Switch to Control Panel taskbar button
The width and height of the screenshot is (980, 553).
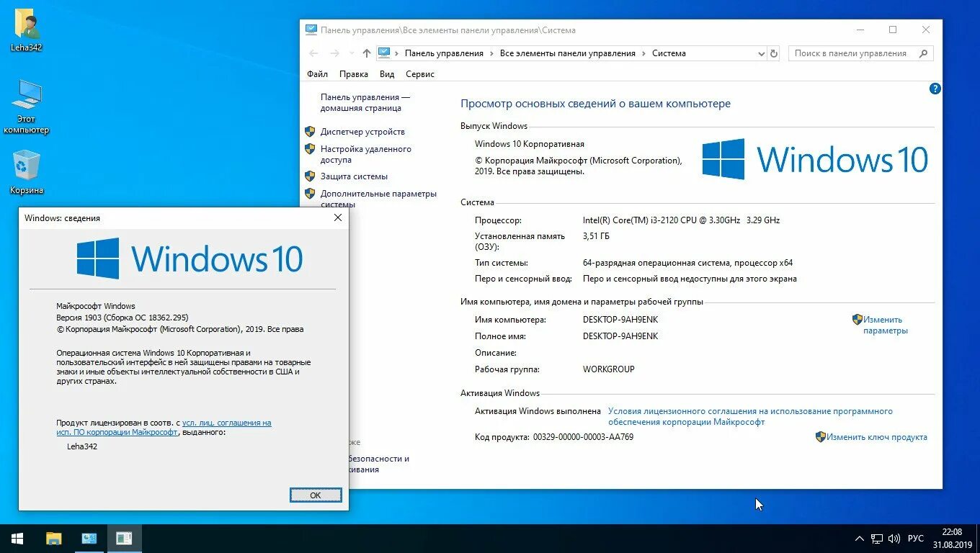tap(89, 539)
